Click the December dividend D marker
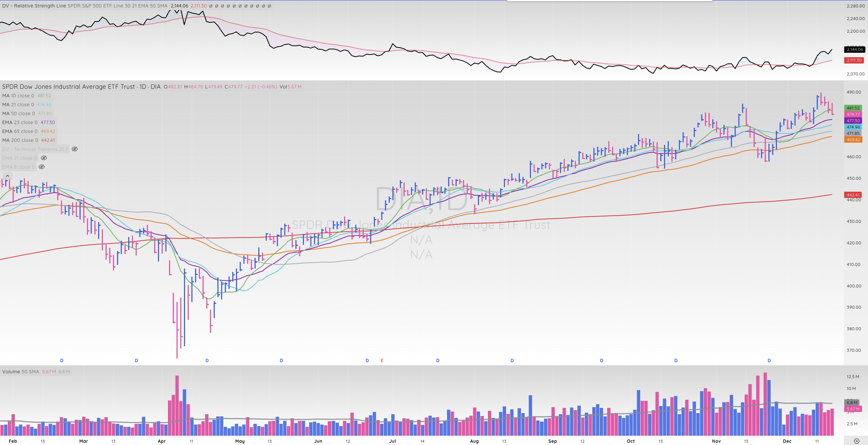 [769, 360]
